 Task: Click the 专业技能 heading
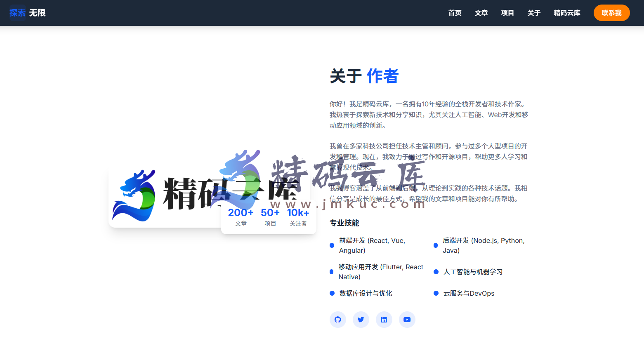[x=344, y=223]
